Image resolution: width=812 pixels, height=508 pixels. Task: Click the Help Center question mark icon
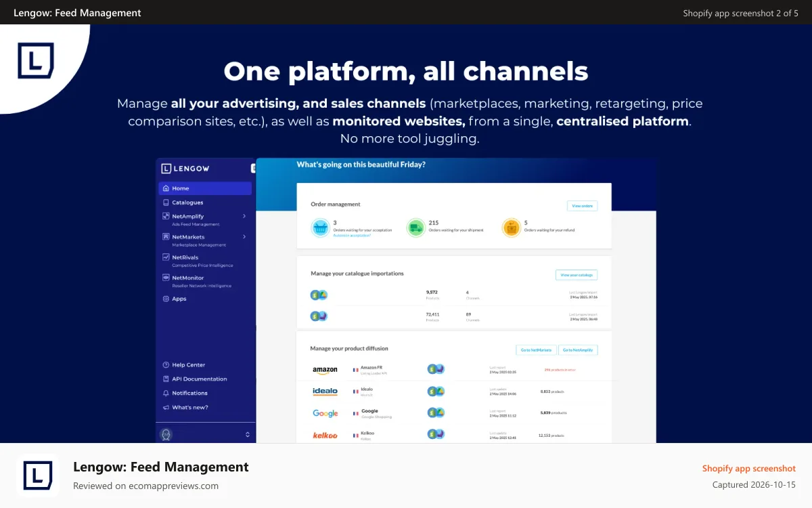166,364
